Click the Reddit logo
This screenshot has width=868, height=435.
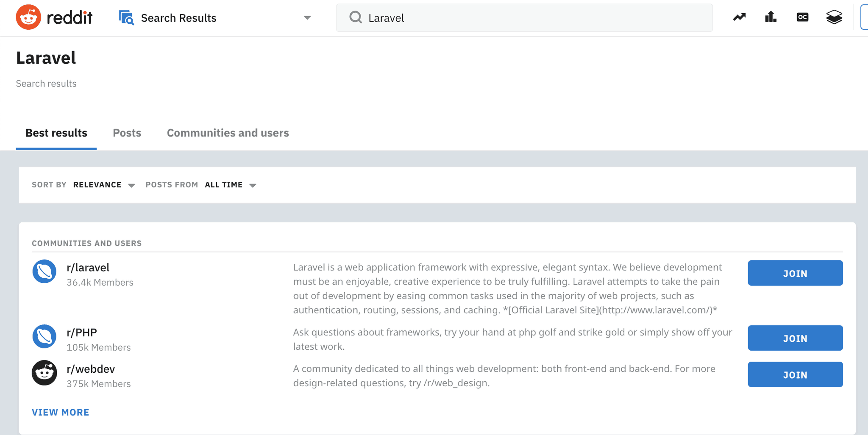[54, 17]
